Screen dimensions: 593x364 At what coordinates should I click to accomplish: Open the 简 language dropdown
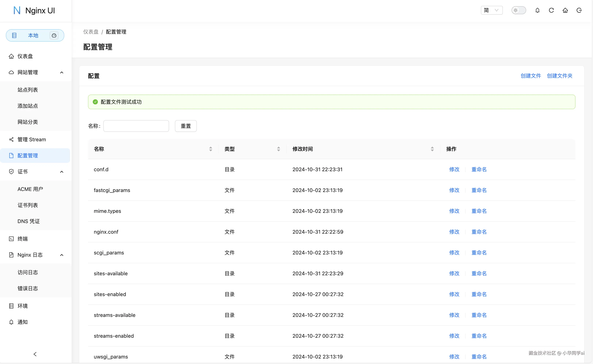[x=491, y=10]
